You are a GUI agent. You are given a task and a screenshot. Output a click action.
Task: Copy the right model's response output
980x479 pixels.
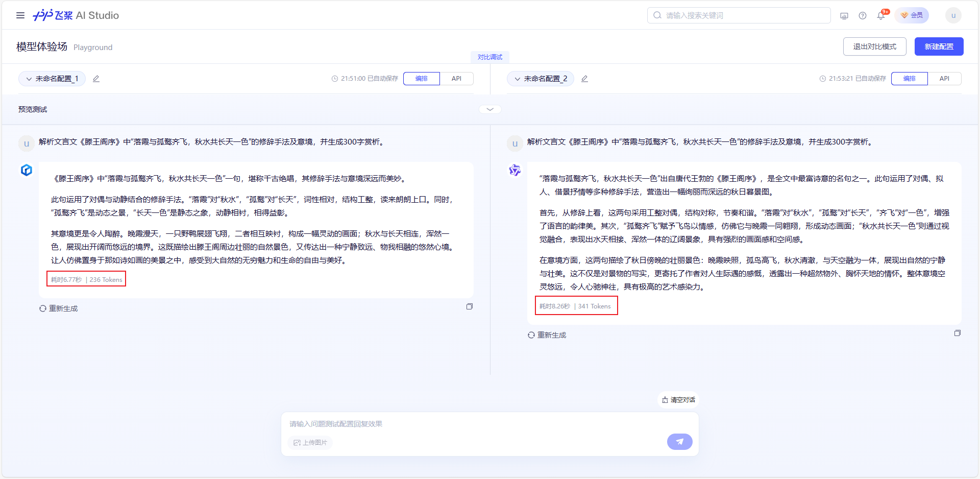tap(958, 333)
